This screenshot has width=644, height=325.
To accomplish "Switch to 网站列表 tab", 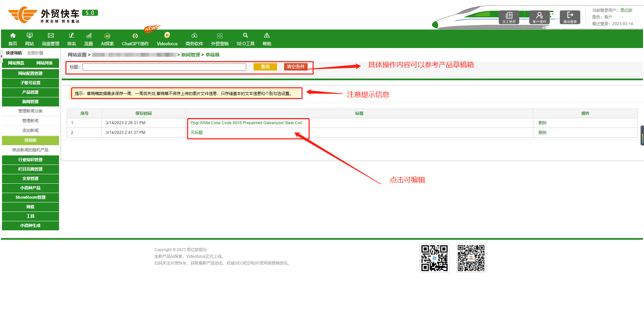I will 45,63.
